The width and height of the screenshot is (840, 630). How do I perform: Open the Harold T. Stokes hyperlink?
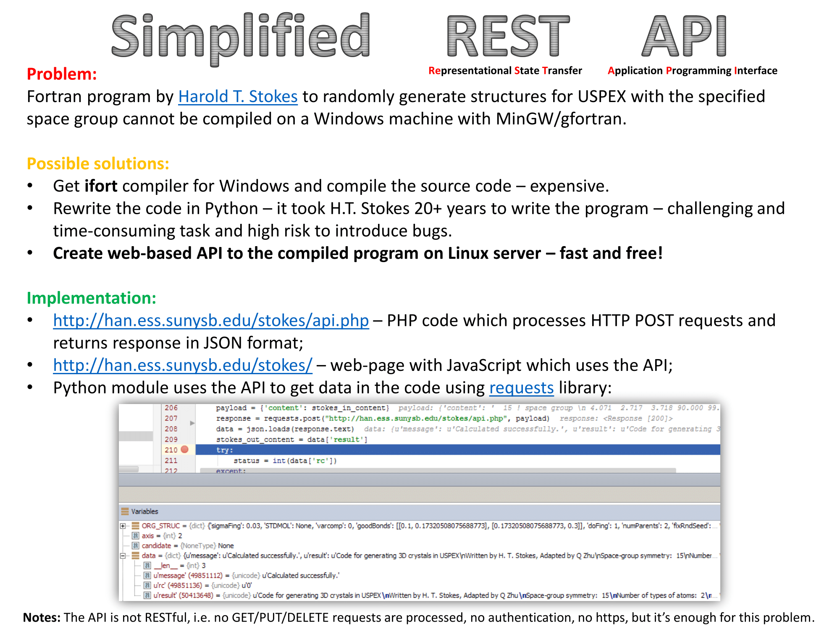click(x=237, y=97)
